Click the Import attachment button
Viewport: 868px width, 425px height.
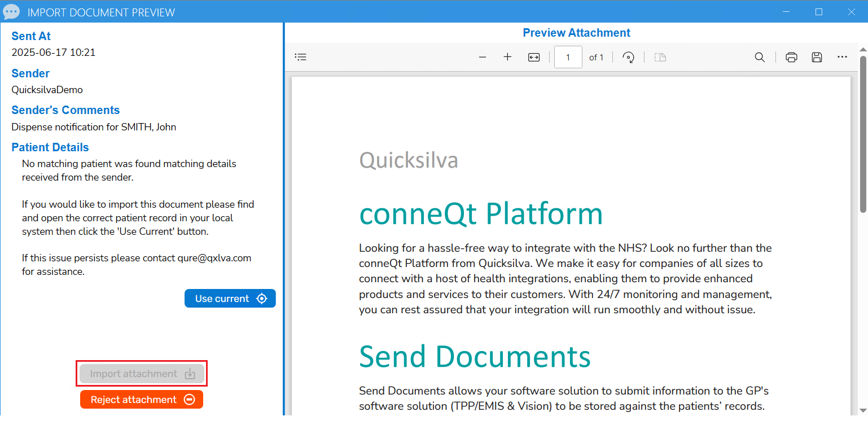click(x=142, y=374)
